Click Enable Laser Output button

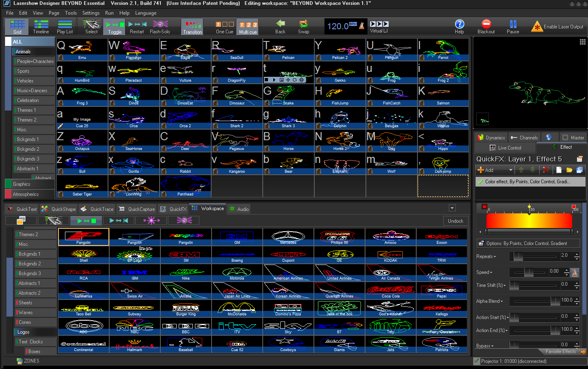click(x=557, y=27)
